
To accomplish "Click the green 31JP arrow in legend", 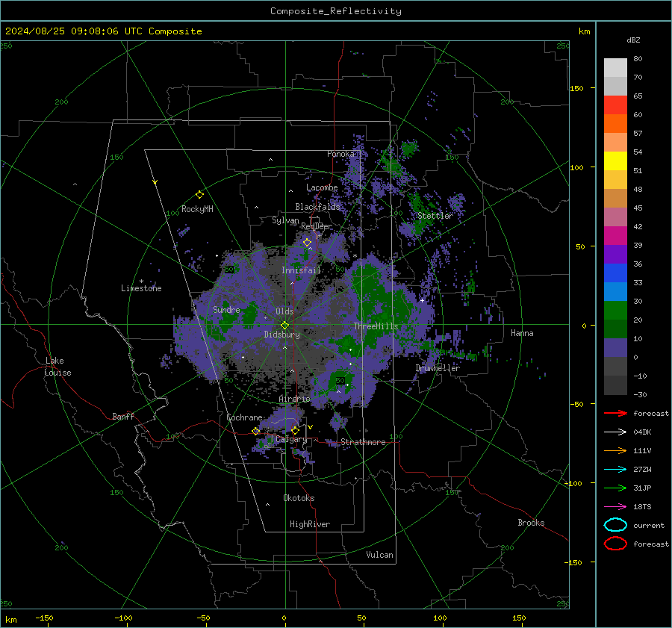I will pos(615,488).
